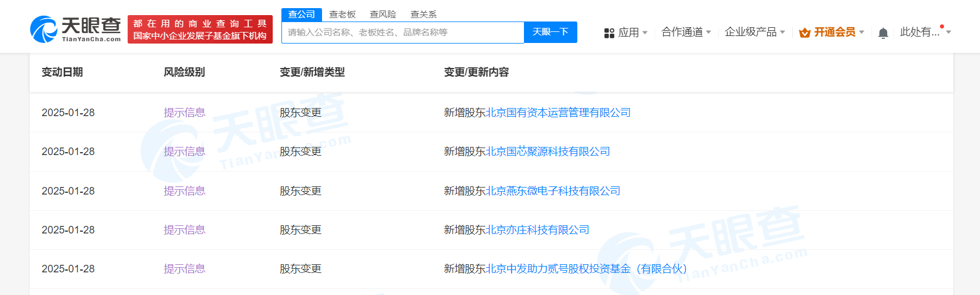Open 北京国有资本运营管理有限公司 link

click(x=558, y=113)
